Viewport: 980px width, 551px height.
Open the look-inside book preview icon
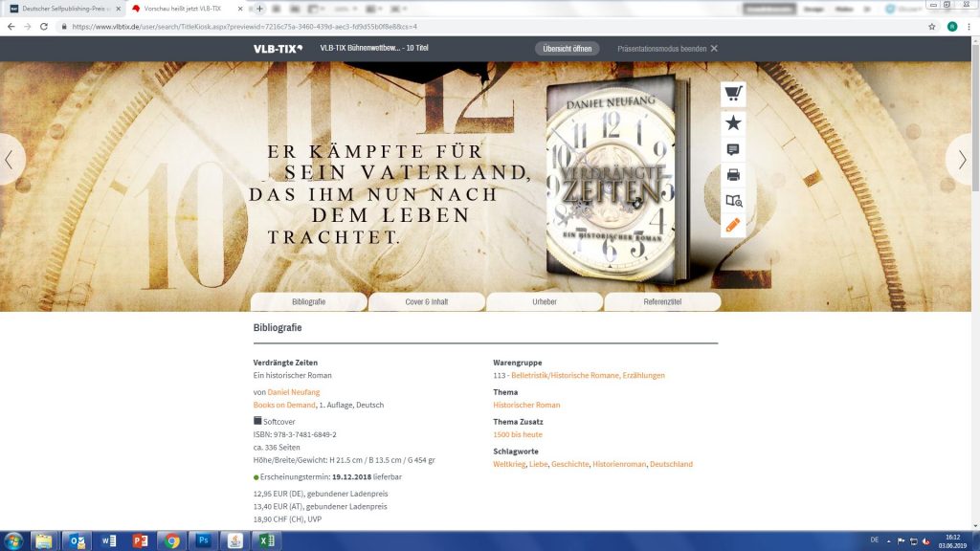733,201
